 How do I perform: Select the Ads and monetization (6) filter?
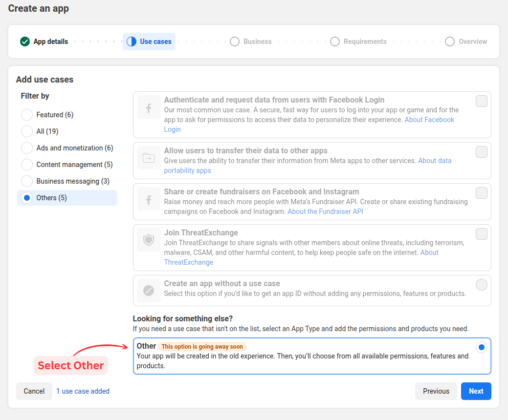(x=27, y=148)
